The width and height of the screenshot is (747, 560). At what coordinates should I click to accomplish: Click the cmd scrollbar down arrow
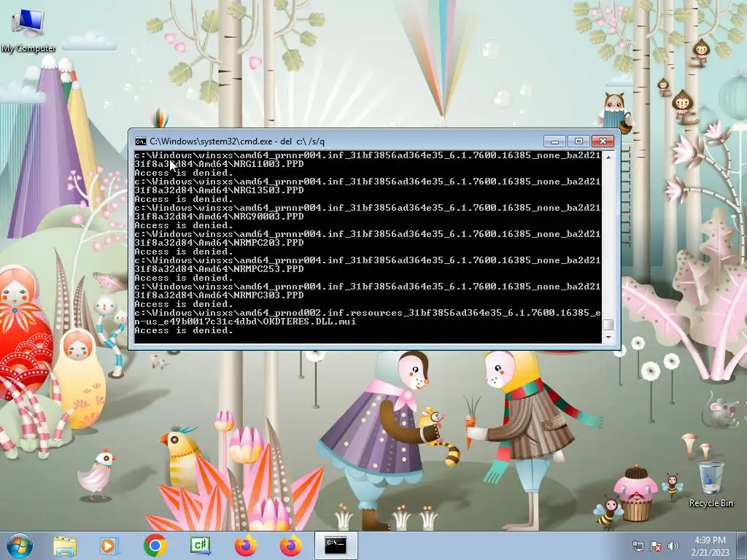click(608, 337)
